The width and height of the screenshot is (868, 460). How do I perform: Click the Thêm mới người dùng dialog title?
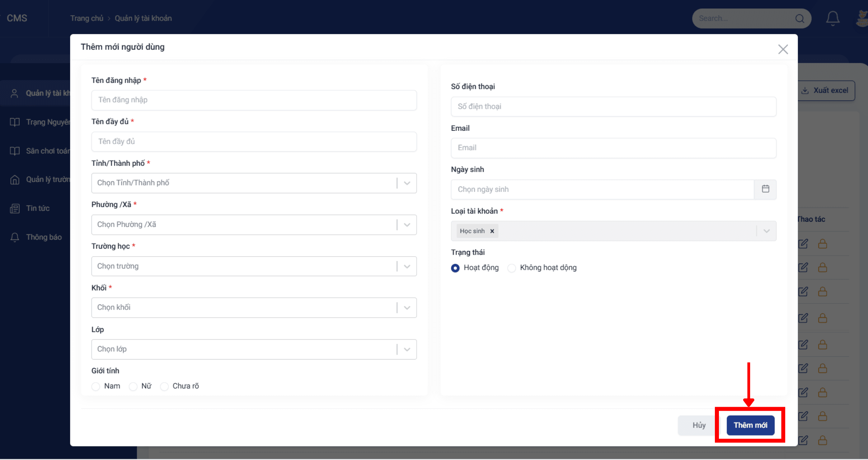click(123, 47)
